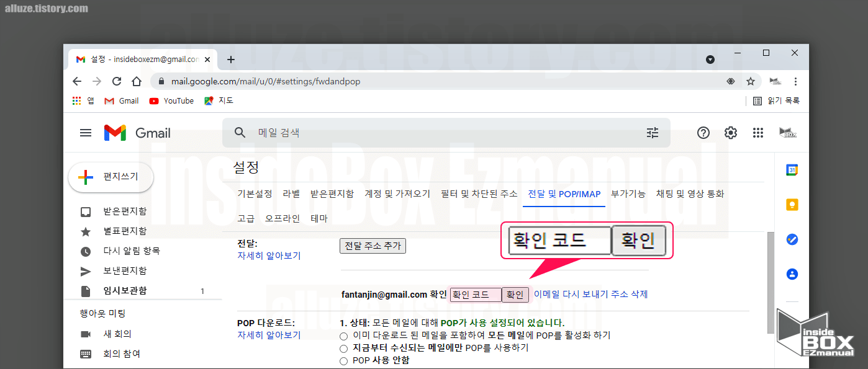Click the 전달 주소 추가 button

(x=373, y=246)
